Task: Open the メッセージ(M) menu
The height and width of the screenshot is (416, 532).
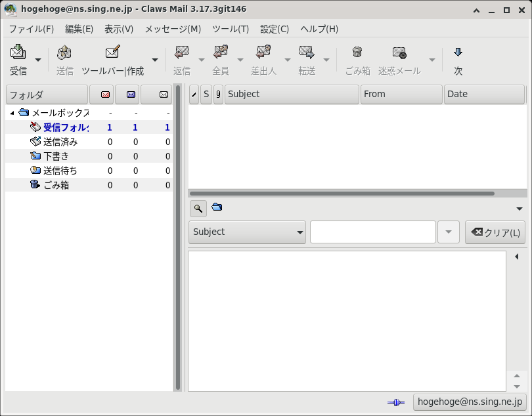Action: click(x=173, y=29)
